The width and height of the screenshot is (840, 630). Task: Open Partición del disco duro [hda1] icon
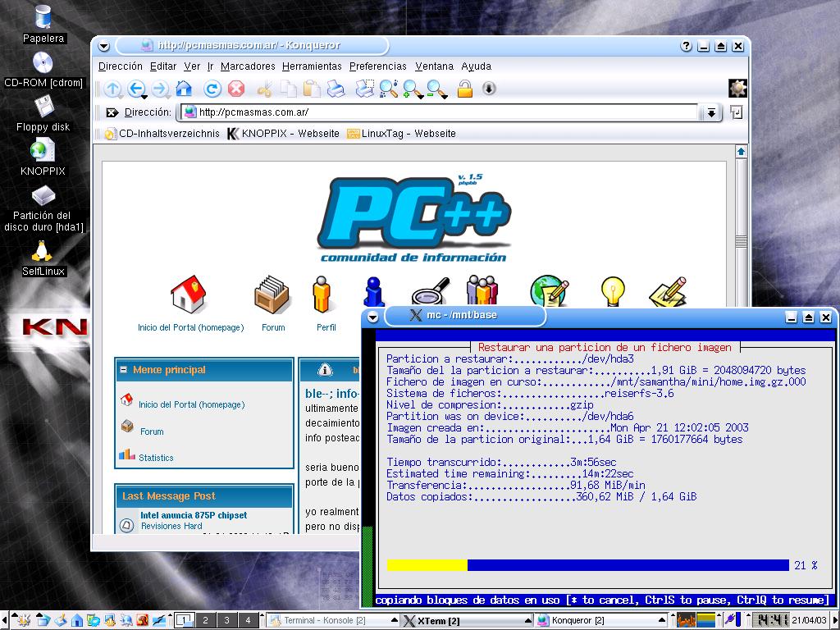coord(43,195)
